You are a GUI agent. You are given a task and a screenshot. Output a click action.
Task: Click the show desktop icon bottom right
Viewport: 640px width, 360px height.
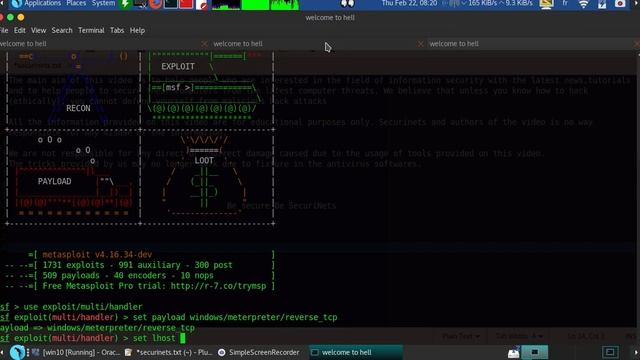tap(610, 352)
